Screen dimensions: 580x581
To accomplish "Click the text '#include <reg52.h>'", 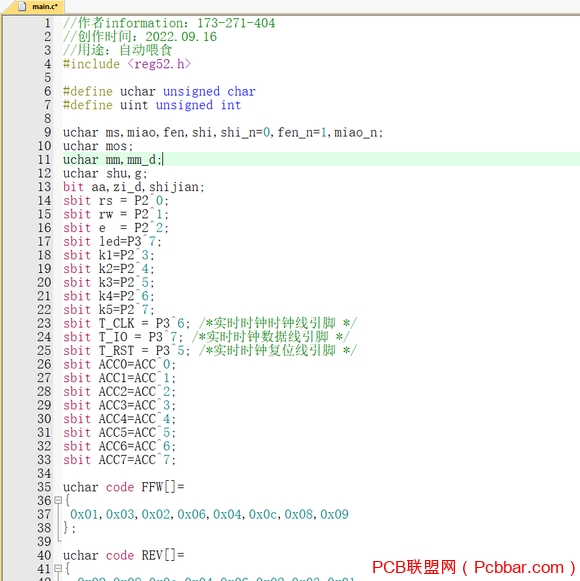I will click(x=127, y=64).
